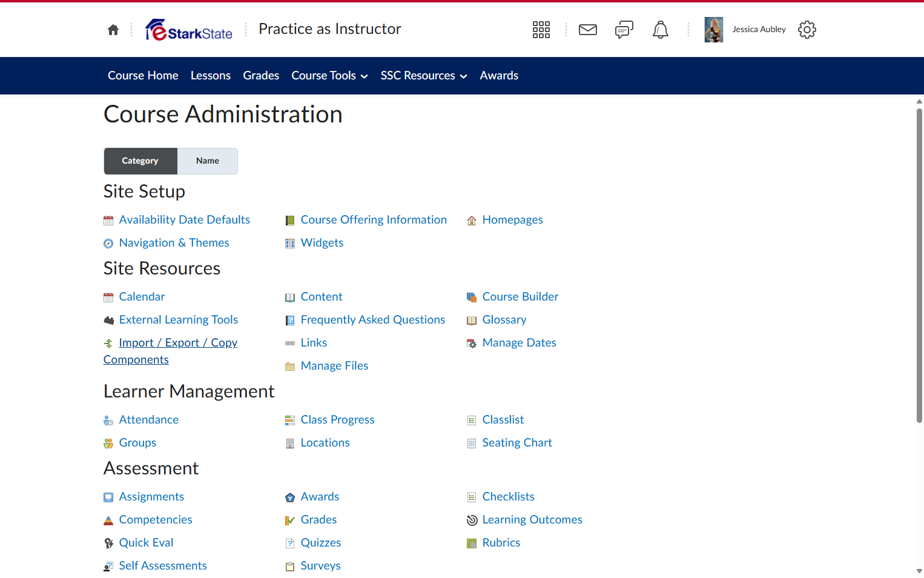Open Grades in navbar

coord(261,76)
